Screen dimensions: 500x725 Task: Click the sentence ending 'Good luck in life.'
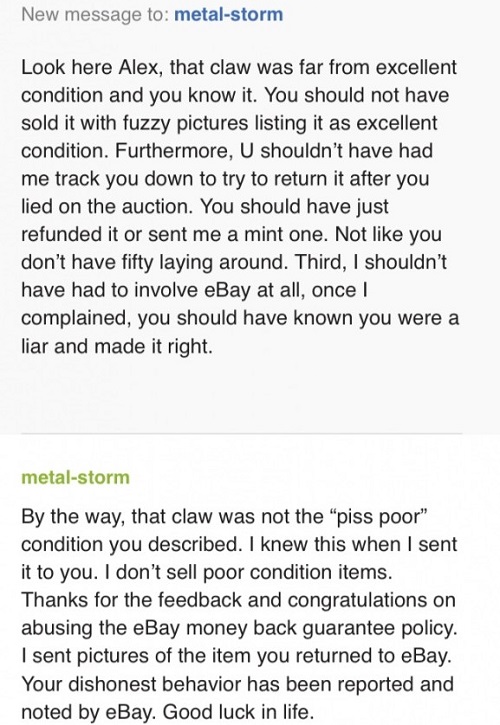(x=238, y=712)
